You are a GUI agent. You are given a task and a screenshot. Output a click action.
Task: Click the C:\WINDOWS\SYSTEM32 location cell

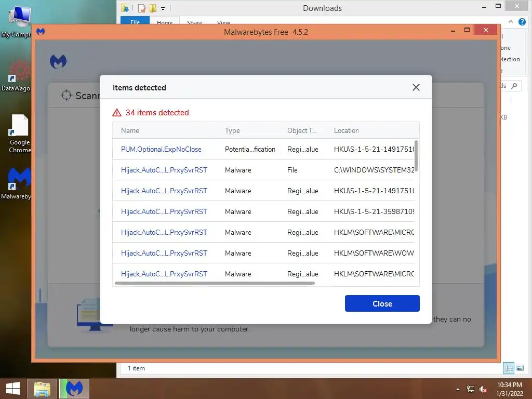click(x=374, y=170)
